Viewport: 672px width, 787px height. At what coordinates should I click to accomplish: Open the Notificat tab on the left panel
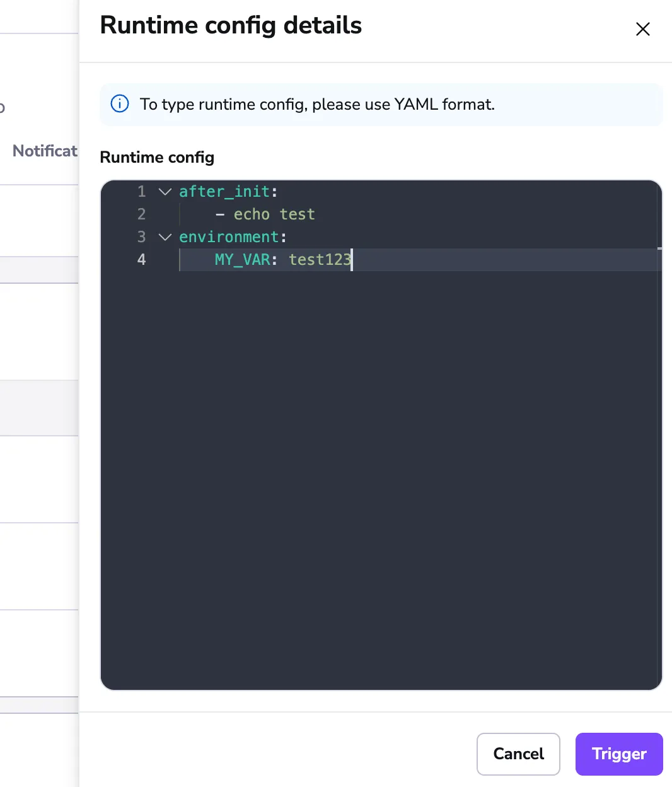pos(44,151)
